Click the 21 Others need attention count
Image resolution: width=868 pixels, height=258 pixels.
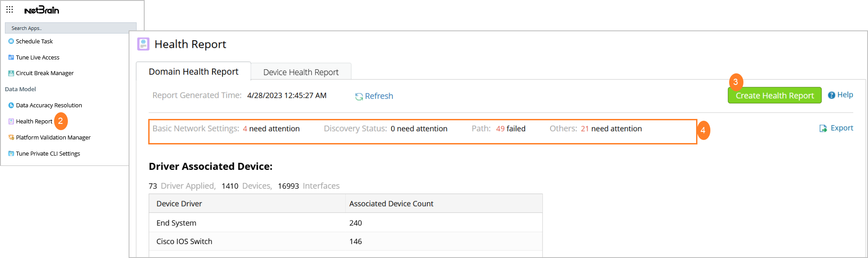click(x=584, y=129)
